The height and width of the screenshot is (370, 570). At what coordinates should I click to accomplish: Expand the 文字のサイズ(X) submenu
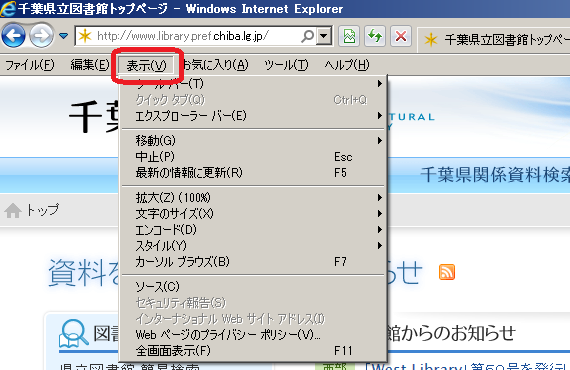pyautogui.click(x=253, y=213)
